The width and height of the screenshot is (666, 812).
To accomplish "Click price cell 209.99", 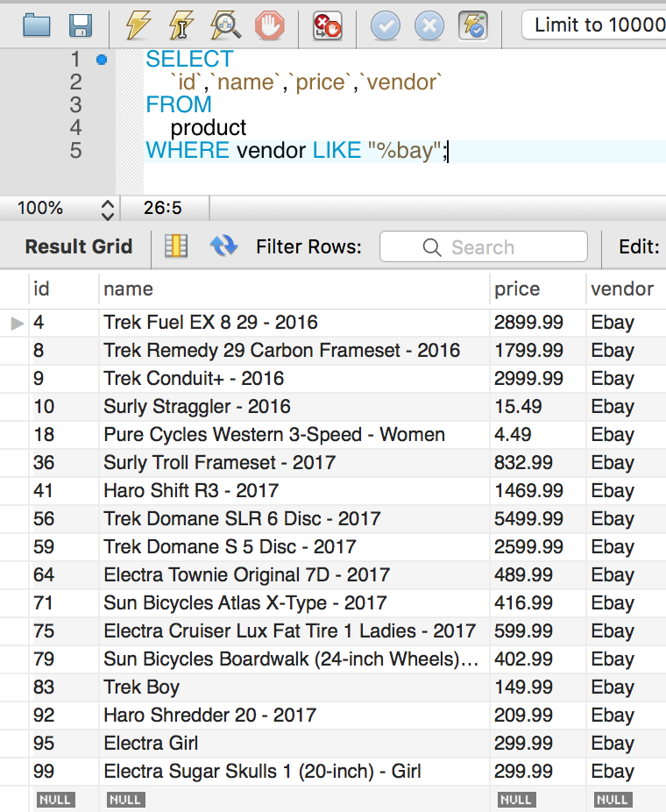I will click(x=538, y=716).
